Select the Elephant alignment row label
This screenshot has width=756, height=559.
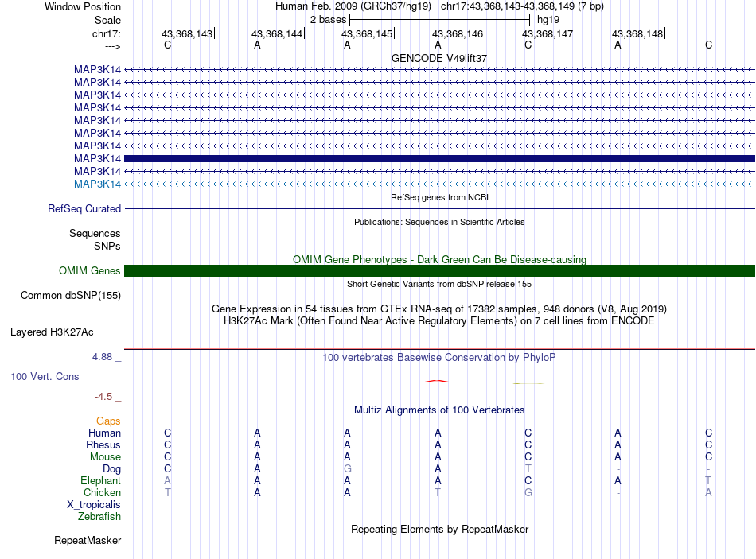(x=101, y=480)
